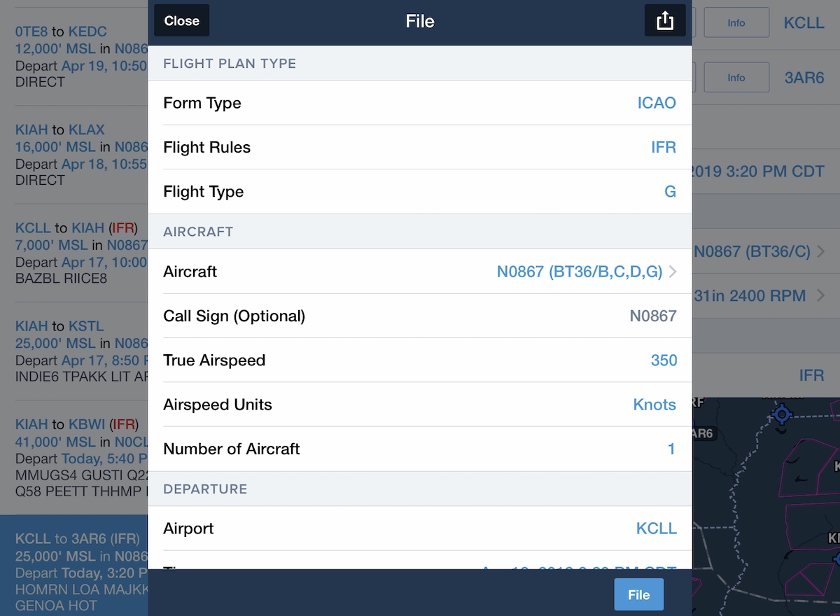The height and width of the screenshot is (616, 840).
Task: Tap the Info button beside 3AR6
Action: [x=736, y=78]
